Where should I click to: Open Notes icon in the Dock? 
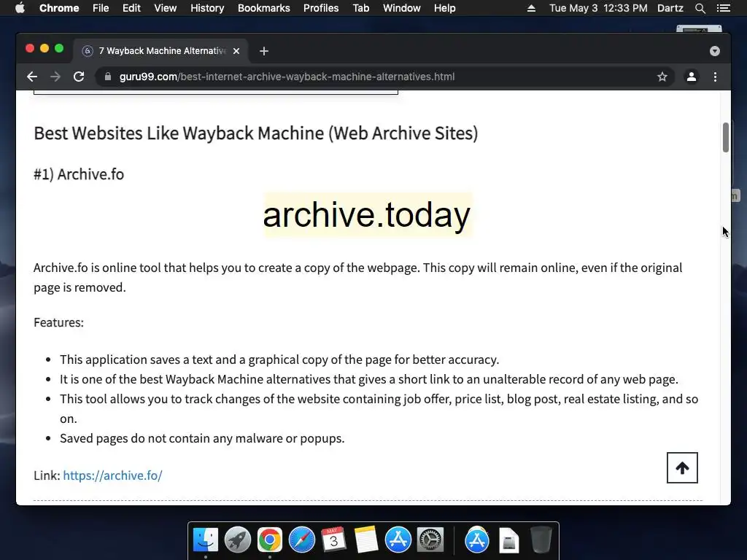(x=366, y=540)
